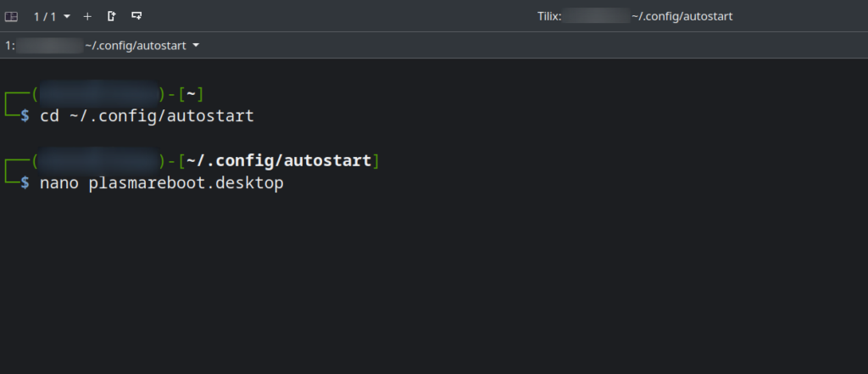Image resolution: width=868 pixels, height=374 pixels.
Task: Click the first blue dollar prompt symbol
Action: [25, 116]
